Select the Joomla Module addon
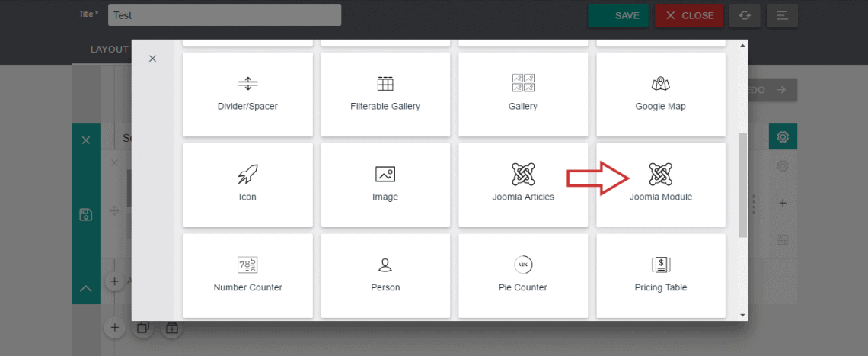 pyautogui.click(x=660, y=184)
